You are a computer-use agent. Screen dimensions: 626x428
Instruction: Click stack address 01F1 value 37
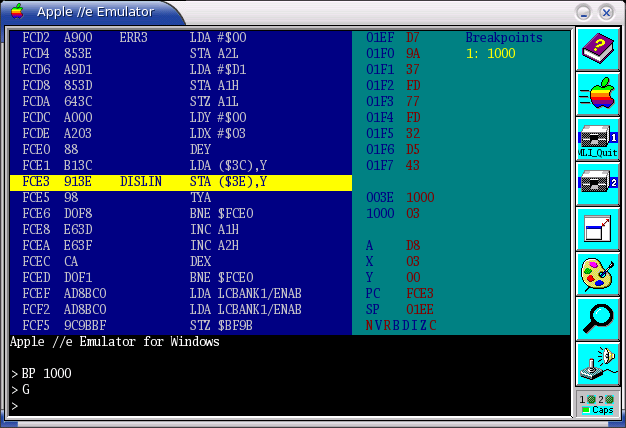coord(393,69)
